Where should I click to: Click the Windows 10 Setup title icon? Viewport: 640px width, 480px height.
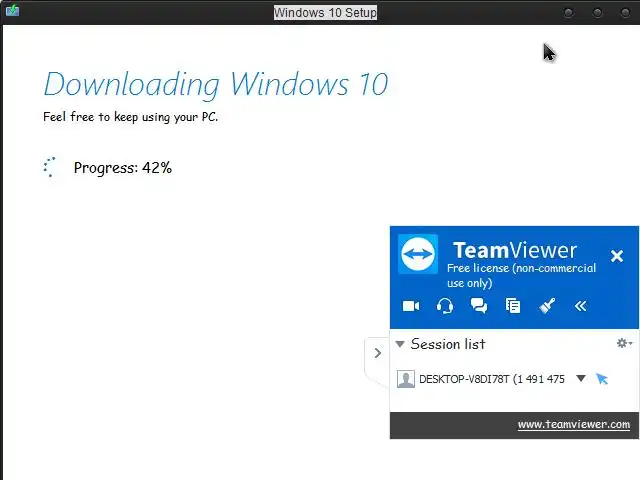tap(12, 10)
